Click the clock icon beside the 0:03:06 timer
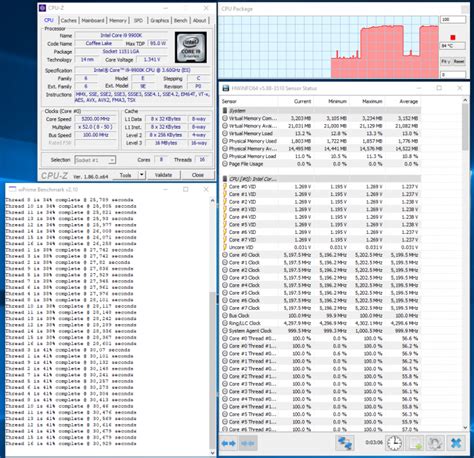 394,443
